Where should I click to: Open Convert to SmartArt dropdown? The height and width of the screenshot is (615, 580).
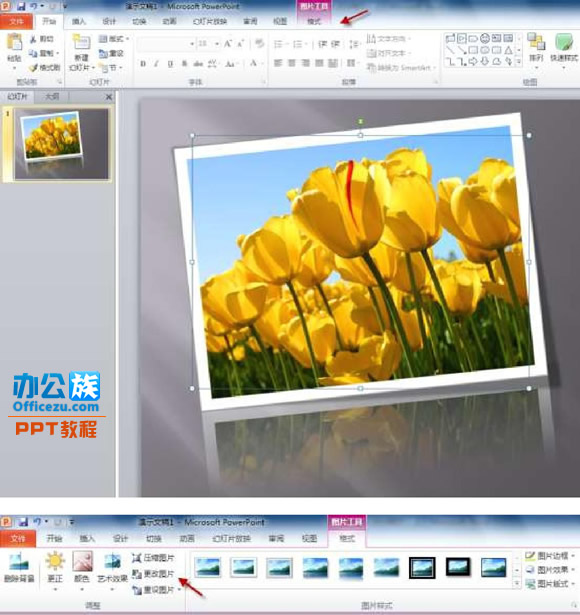(402, 67)
